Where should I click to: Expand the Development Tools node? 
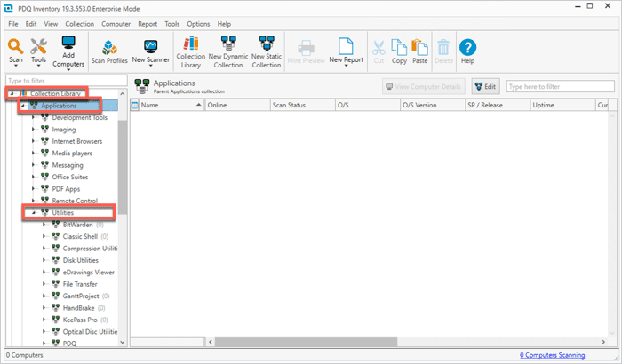tap(34, 118)
